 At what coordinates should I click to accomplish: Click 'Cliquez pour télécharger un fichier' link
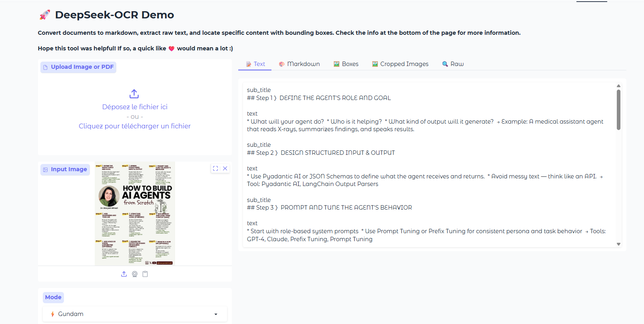(x=135, y=126)
